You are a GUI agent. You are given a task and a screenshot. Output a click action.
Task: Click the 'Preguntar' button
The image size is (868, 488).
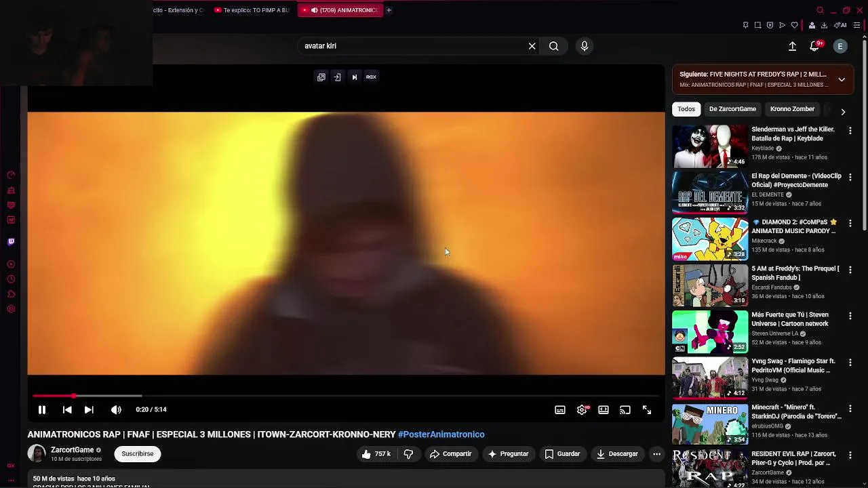pos(508,454)
